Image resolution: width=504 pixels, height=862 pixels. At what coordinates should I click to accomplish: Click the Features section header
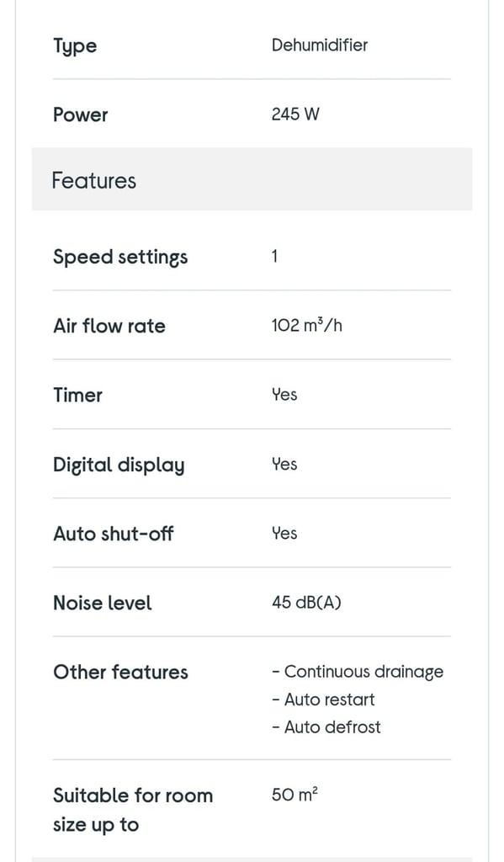coord(252,179)
